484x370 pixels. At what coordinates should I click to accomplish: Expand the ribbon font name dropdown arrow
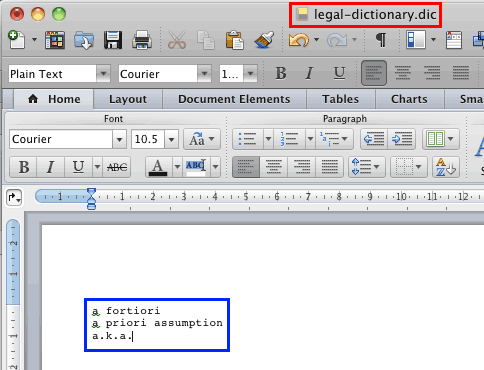(119, 139)
